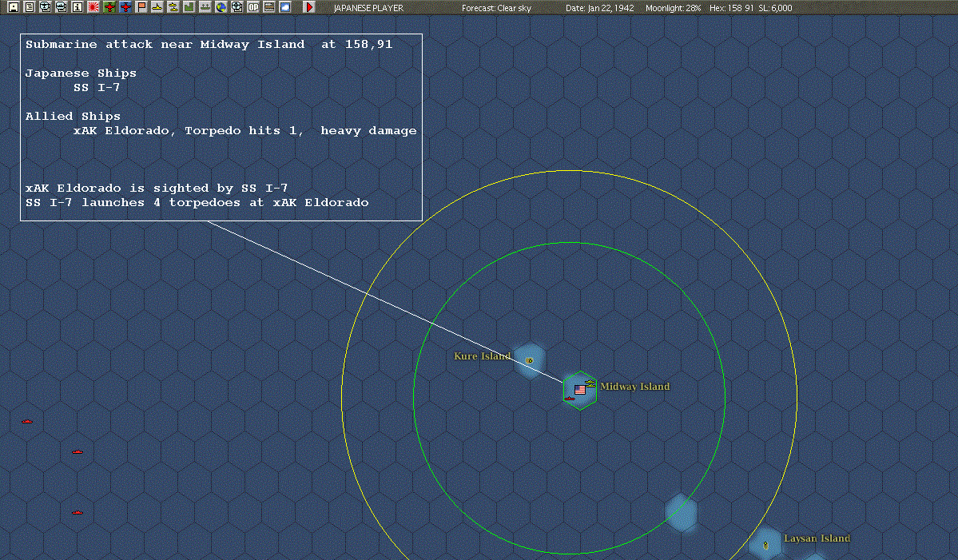The image size is (958, 560).
Task: Click the yellow aircraft marker at Midway
Action: click(x=590, y=383)
